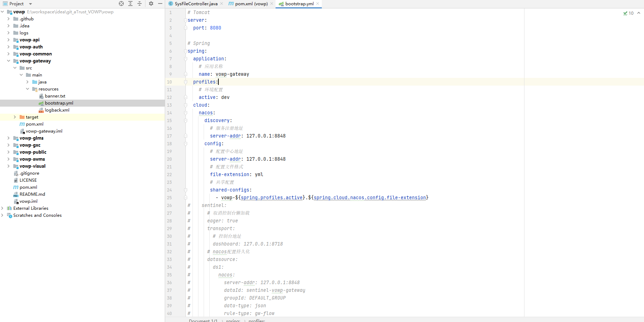This screenshot has height=322, width=644.
Task: Click the vowp-gateway module folder icon
Action: click(16, 61)
